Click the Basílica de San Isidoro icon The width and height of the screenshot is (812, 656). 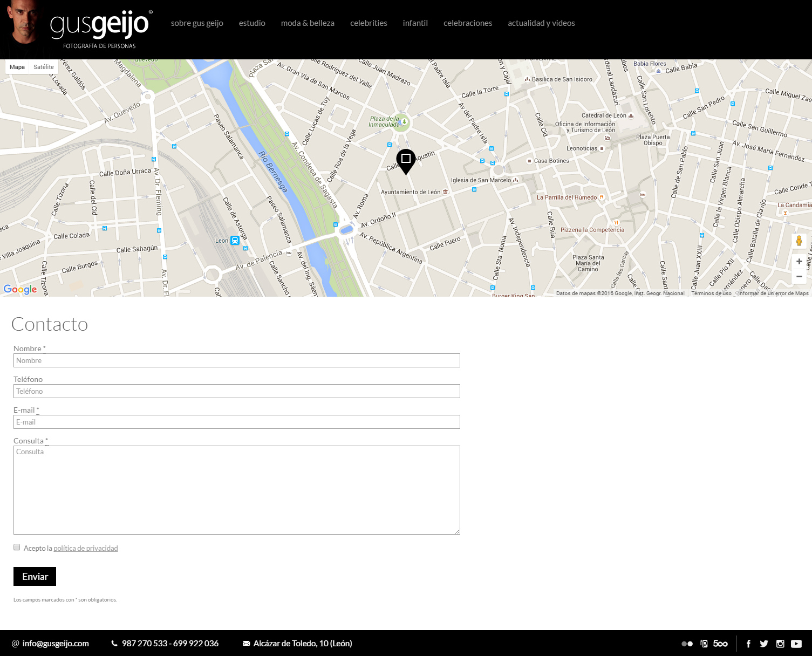coord(527,79)
